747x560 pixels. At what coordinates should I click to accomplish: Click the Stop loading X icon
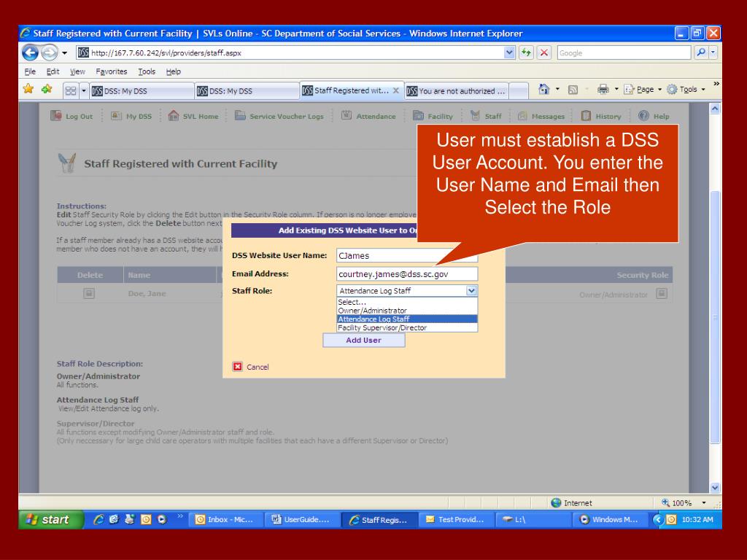(x=544, y=52)
